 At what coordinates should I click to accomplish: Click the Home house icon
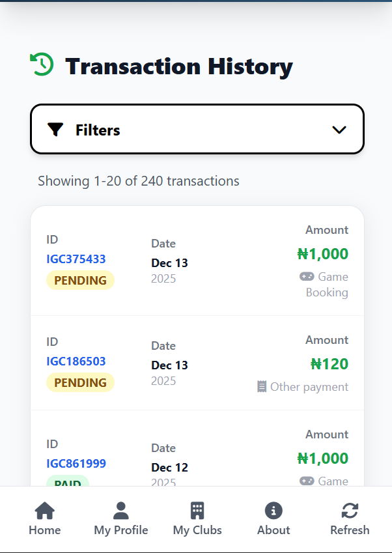pyautogui.click(x=44, y=510)
